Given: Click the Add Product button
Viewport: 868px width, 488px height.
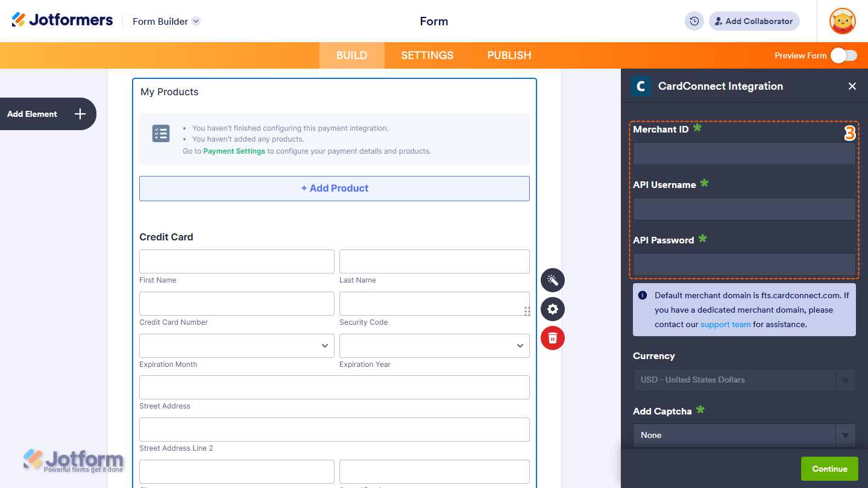Looking at the screenshot, I should (335, 188).
